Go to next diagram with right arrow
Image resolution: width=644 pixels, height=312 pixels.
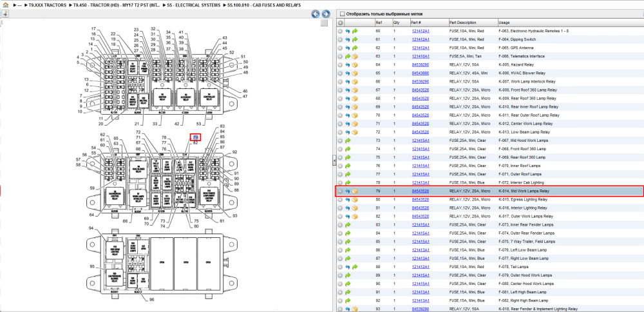(x=326, y=14)
